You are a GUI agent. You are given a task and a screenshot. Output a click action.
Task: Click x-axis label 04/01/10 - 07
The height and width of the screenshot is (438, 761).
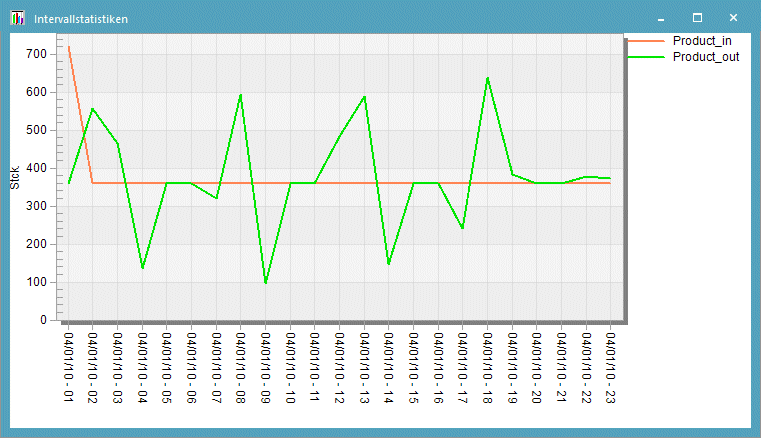click(x=216, y=368)
